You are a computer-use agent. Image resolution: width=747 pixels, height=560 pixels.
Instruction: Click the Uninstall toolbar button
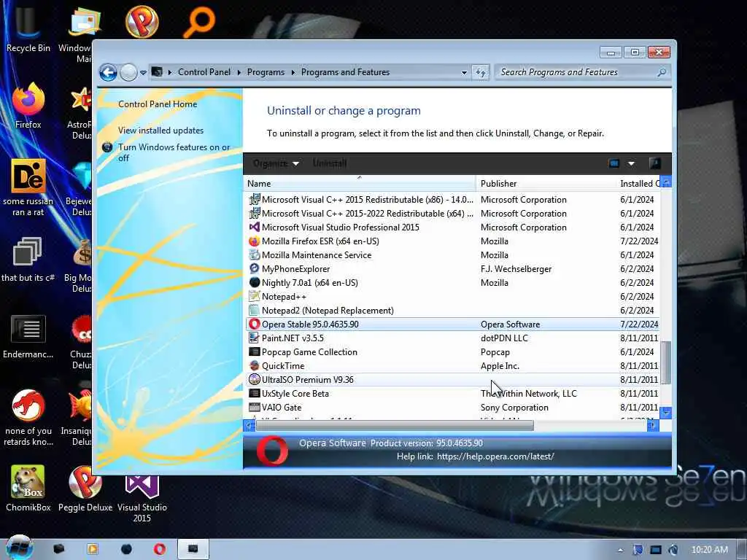329,163
